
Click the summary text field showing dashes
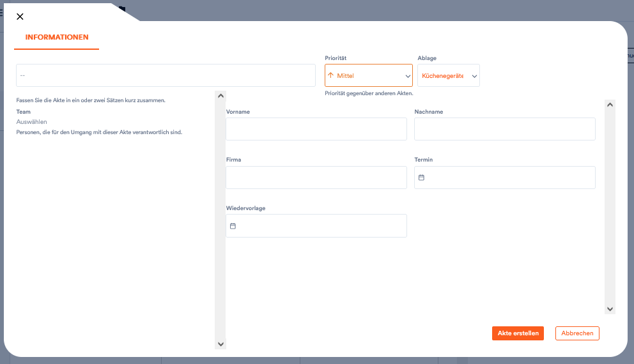[x=166, y=75]
